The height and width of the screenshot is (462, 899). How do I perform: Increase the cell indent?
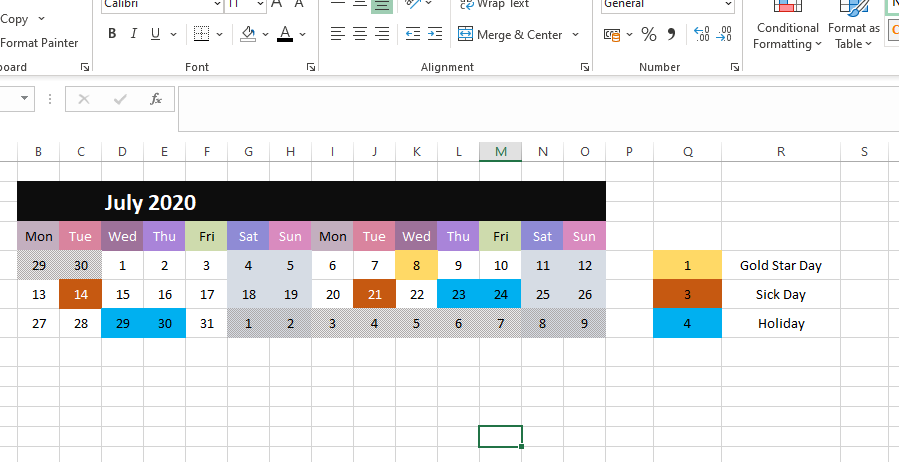[435, 34]
